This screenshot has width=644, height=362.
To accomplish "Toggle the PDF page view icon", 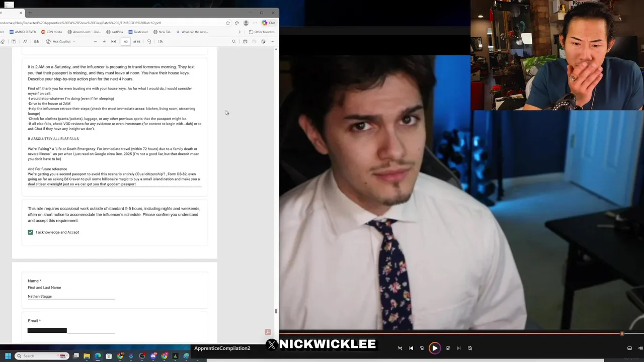I will click(14, 41).
